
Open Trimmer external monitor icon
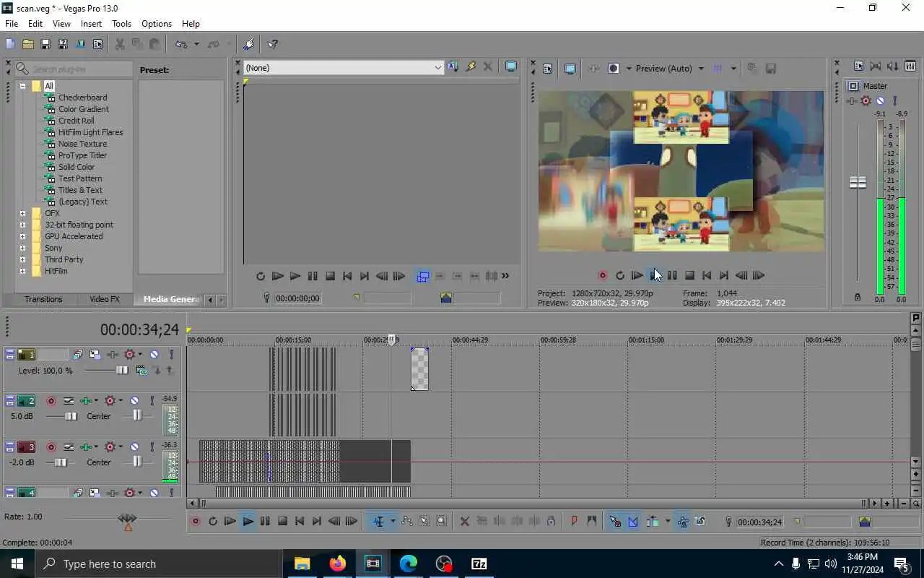click(x=511, y=66)
